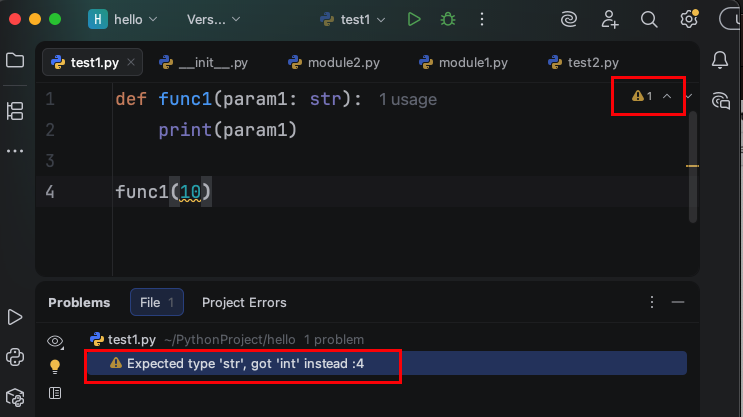
Task: Click the Search Everywhere magnifier
Action: (649, 19)
